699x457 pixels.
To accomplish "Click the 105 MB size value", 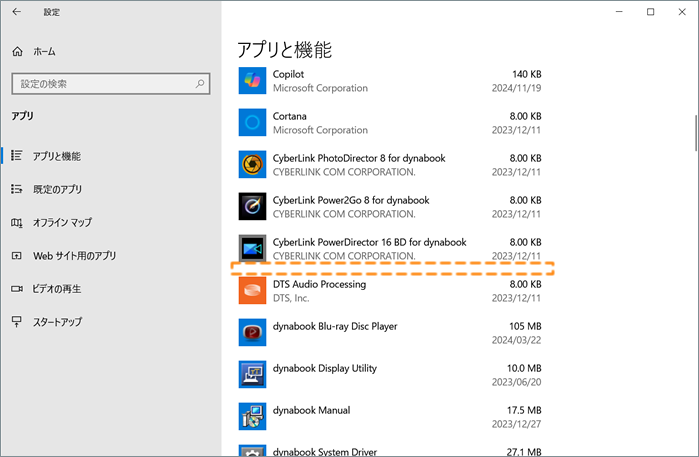I will [x=525, y=326].
